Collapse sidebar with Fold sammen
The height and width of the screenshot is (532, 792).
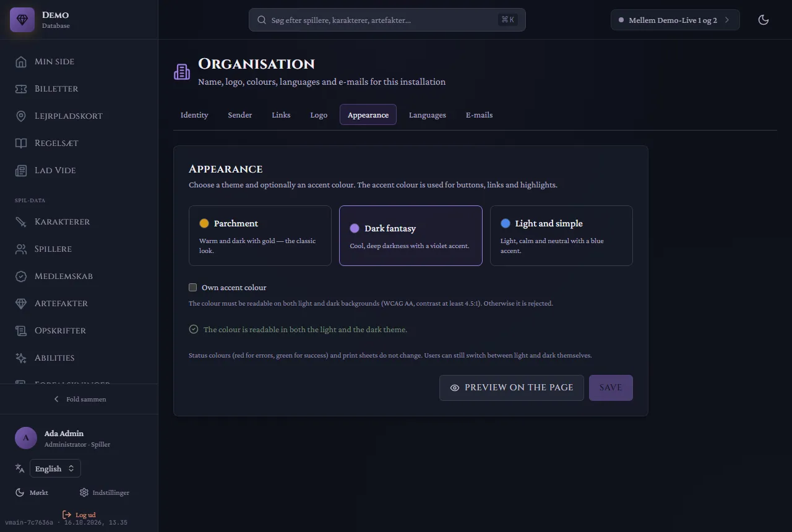79,399
